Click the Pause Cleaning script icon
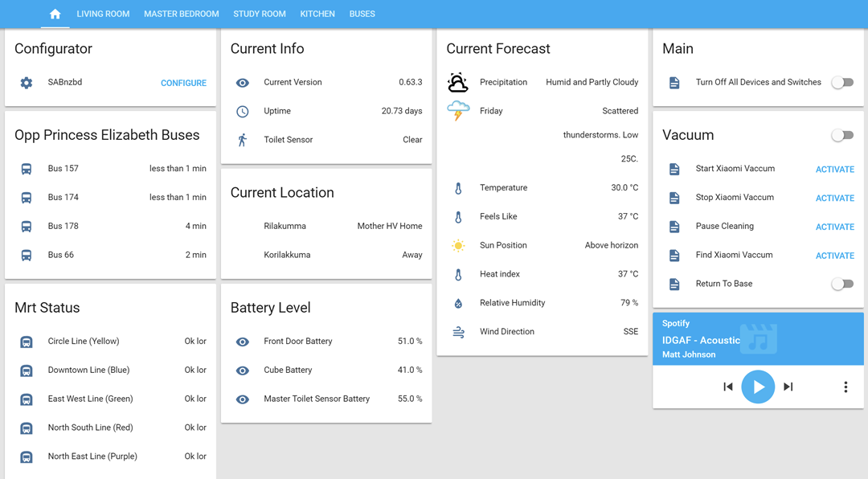This screenshot has width=868, height=479. point(674,227)
